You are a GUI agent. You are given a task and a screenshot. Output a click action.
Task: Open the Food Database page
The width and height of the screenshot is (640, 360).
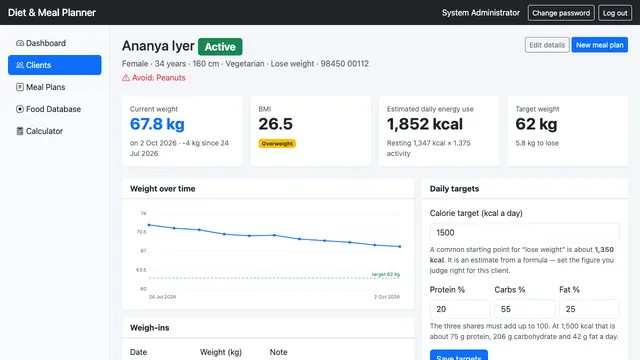[x=55, y=109]
